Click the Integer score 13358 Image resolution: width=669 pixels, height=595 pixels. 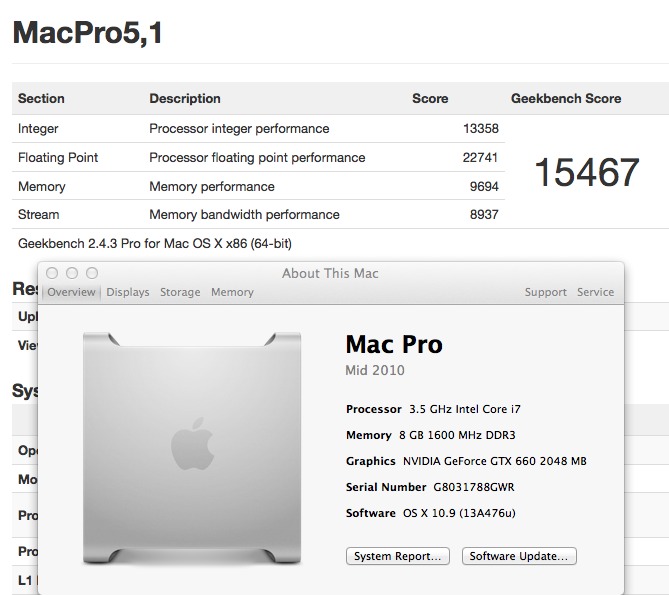[x=481, y=128]
